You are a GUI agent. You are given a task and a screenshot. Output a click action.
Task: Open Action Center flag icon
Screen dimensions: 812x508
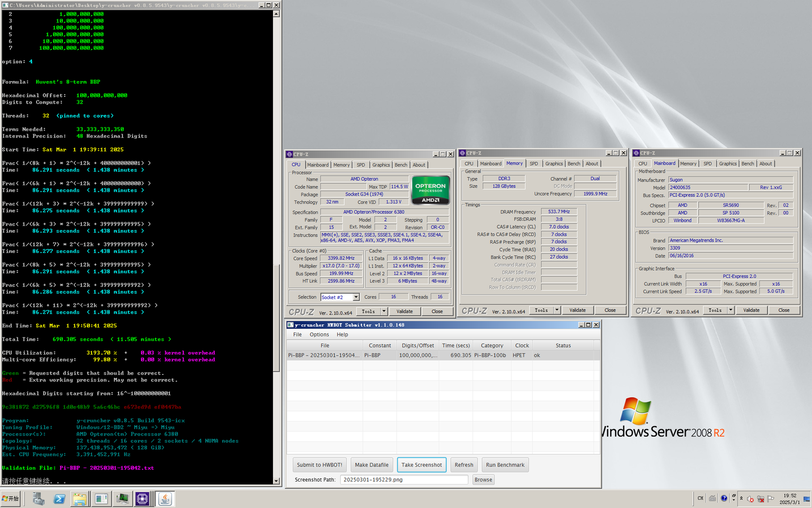[771, 499]
